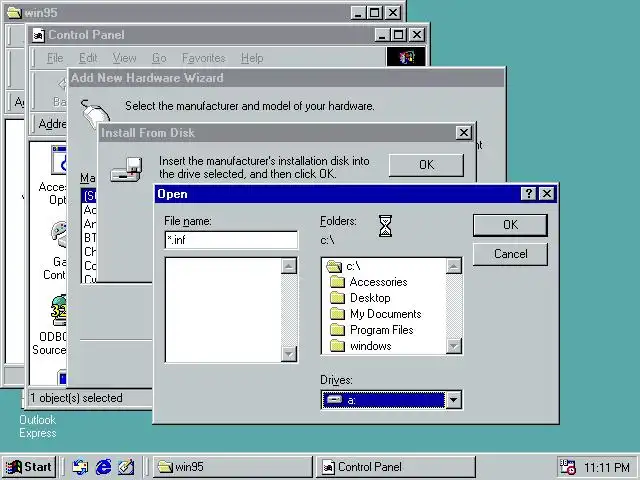Open the View menu in Control Panel
The image size is (640, 480).
(124, 58)
